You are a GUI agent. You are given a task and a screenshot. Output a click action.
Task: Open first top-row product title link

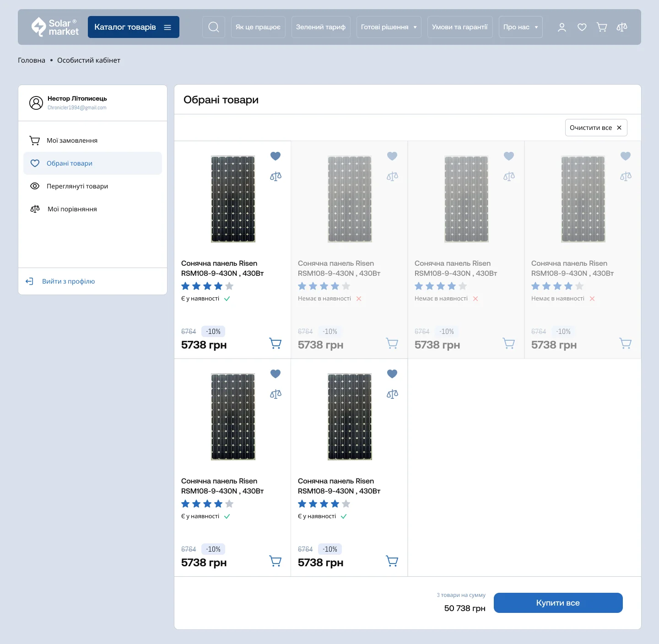222,268
